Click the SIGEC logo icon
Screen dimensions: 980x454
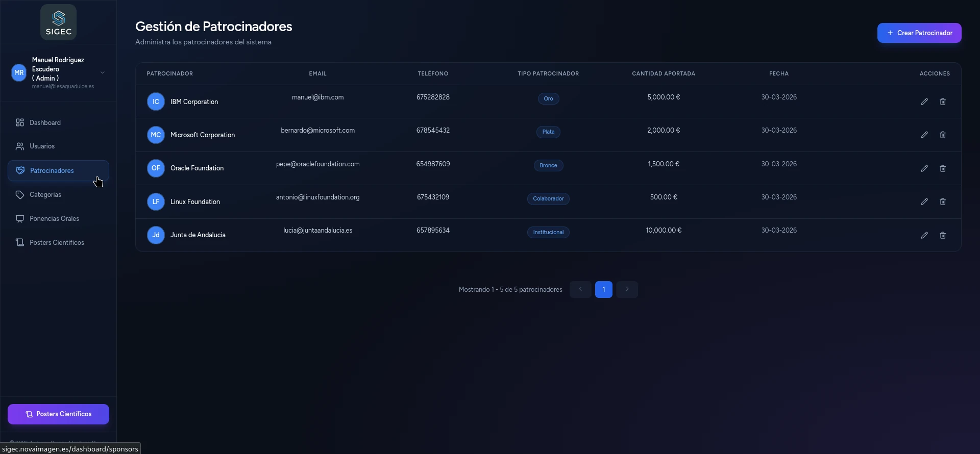[59, 22]
